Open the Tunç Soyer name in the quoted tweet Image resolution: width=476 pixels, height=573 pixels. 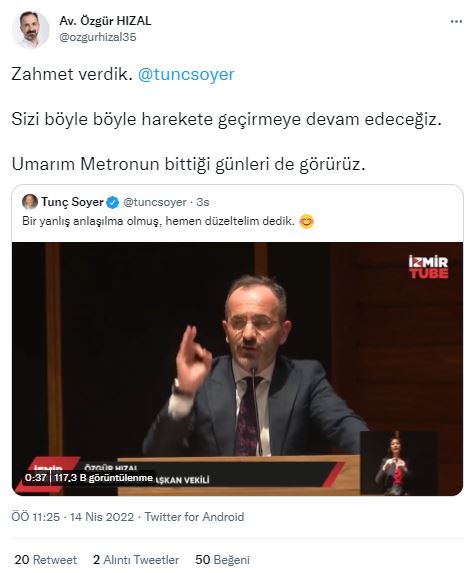[72, 202]
